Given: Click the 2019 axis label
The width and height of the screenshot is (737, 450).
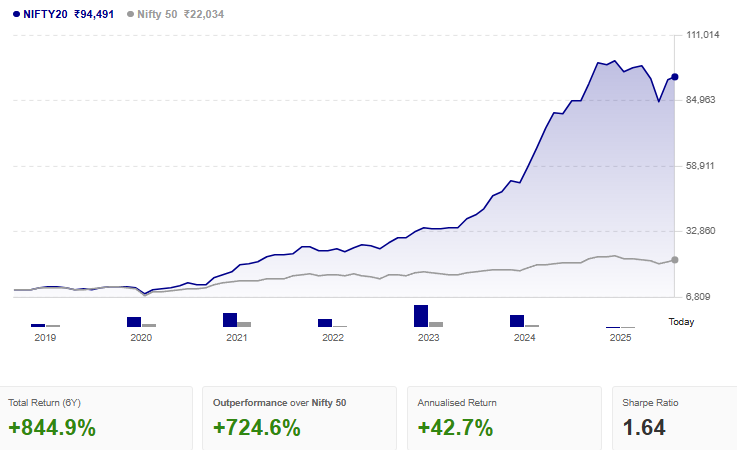Looking at the screenshot, I should click(45, 338).
